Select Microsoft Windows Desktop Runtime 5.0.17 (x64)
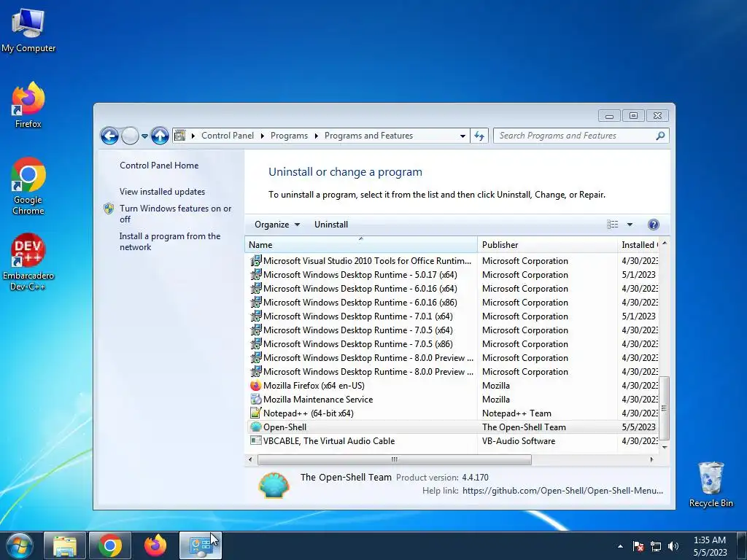Viewport: 747px width, 560px height. (454, 275)
